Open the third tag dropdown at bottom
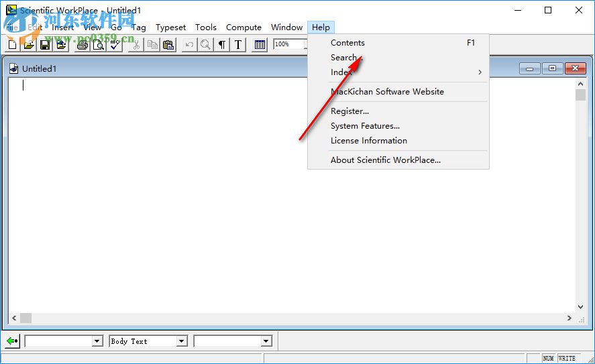Viewport: 595px width, 364px height. tap(266, 341)
